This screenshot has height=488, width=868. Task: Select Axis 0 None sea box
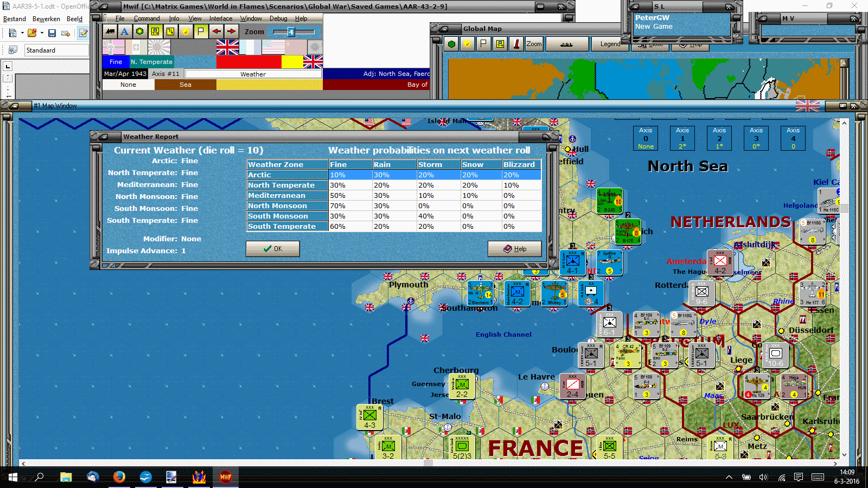tap(646, 138)
